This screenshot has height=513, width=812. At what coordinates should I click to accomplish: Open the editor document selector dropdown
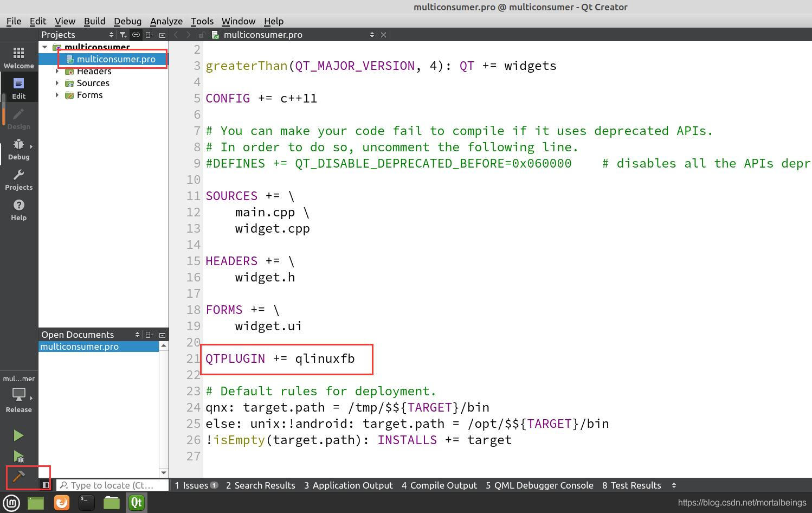[372, 35]
